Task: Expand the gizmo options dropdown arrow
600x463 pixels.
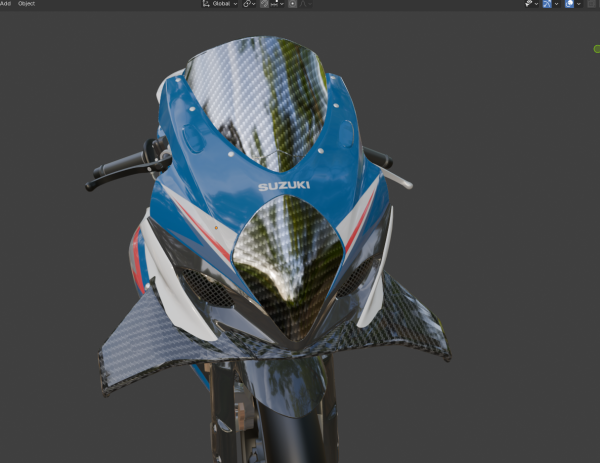Action: (x=556, y=4)
